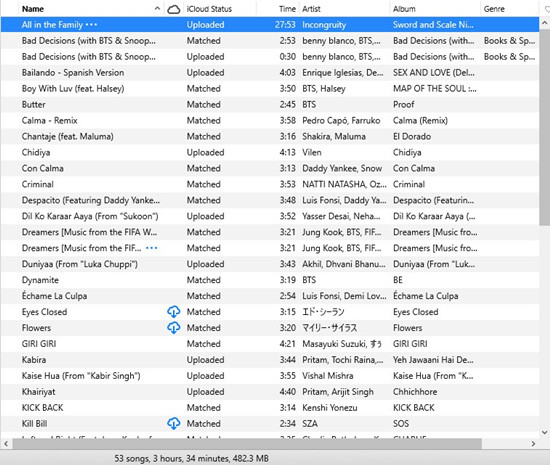Image resolution: width=550 pixels, height=465 pixels.
Task: Click artist Kenshi Yonezu cell
Action: pos(330,407)
